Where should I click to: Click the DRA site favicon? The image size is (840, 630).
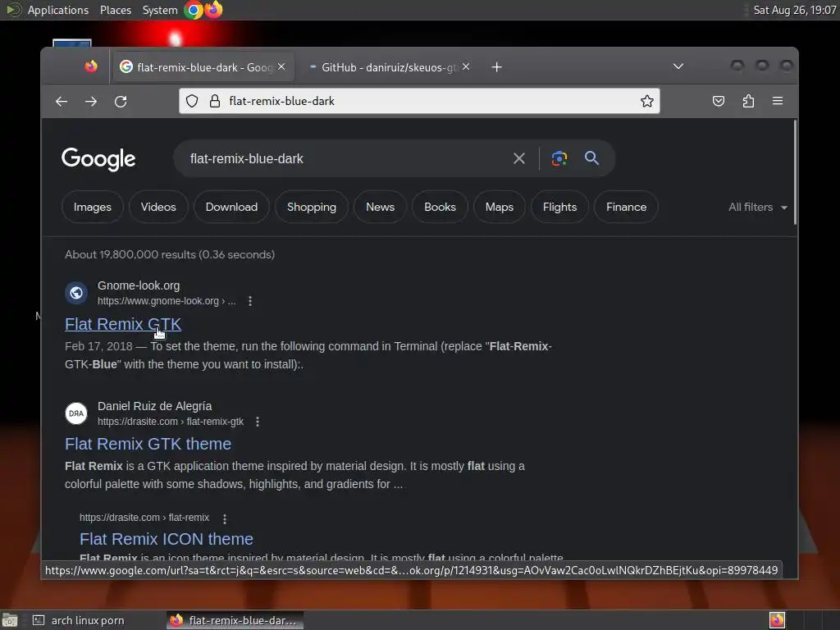pos(76,413)
